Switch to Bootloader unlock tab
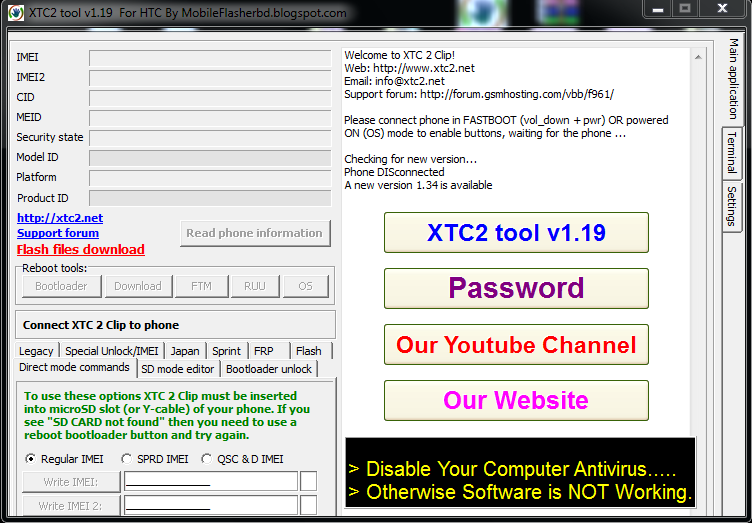The width and height of the screenshot is (752, 523). [269, 369]
